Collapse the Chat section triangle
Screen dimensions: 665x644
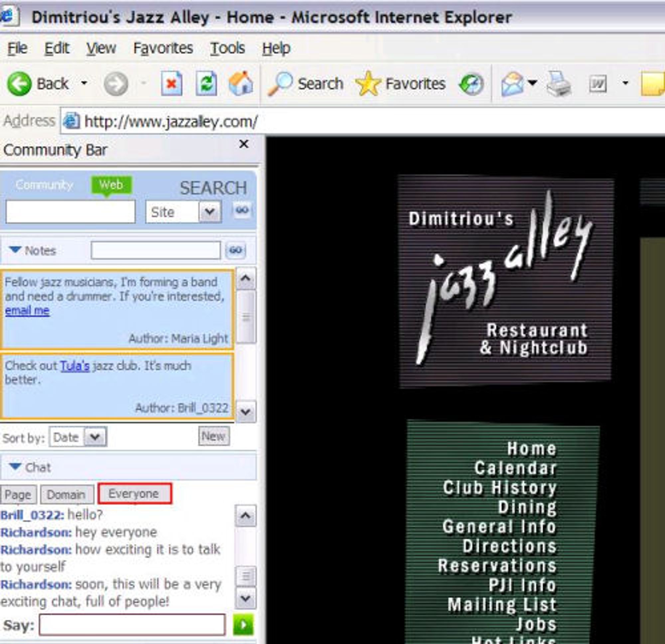click(x=15, y=467)
